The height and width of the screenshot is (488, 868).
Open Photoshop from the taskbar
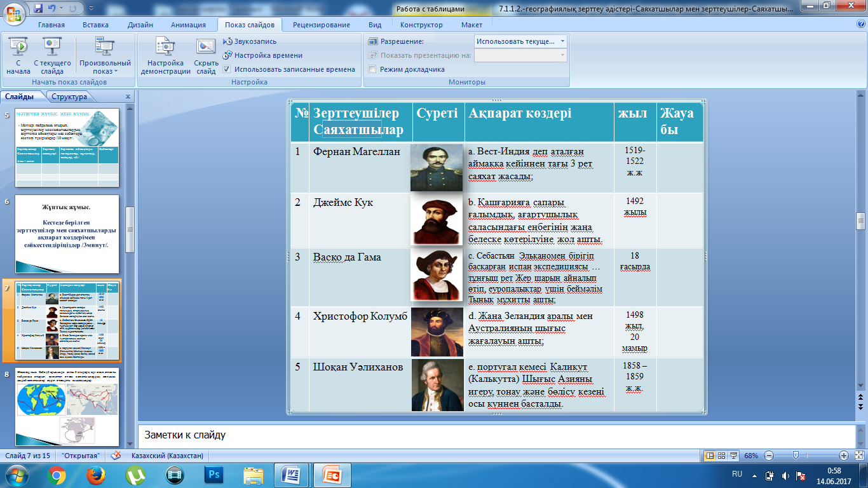pyautogui.click(x=214, y=475)
